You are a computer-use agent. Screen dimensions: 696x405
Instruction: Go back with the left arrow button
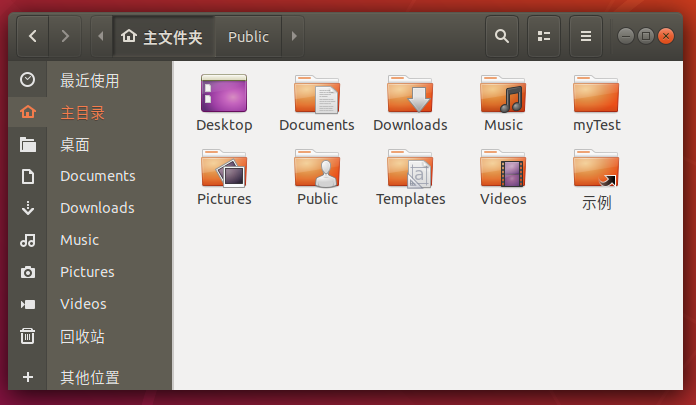click(x=33, y=36)
